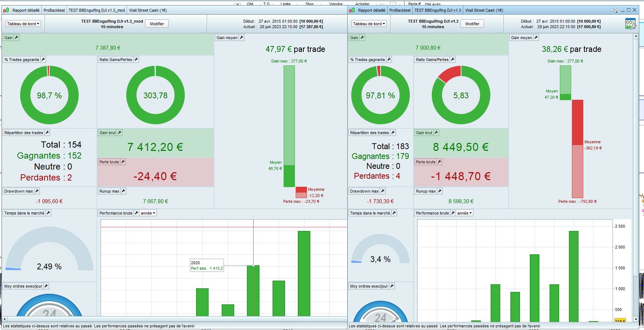Open Répartition des trades wrench, right v1.3 window

coord(393,133)
